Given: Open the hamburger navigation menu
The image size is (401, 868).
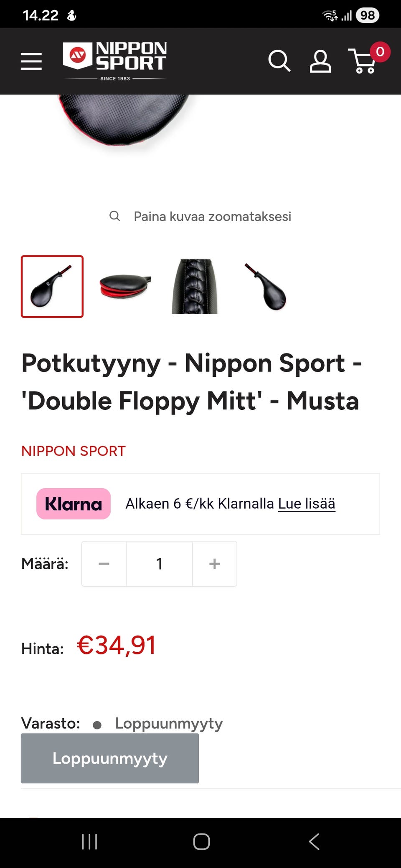Looking at the screenshot, I should (x=31, y=61).
